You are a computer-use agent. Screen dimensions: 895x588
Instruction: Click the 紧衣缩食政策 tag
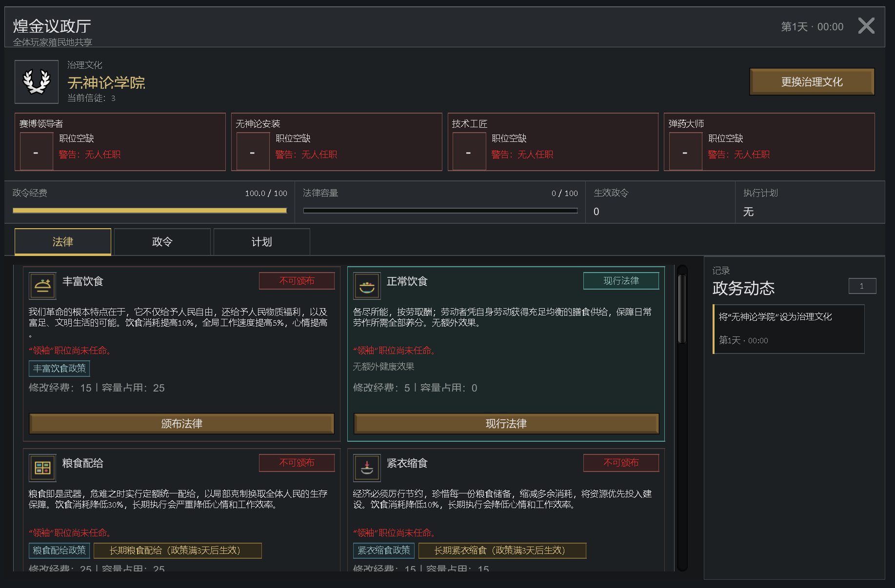tap(384, 550)
